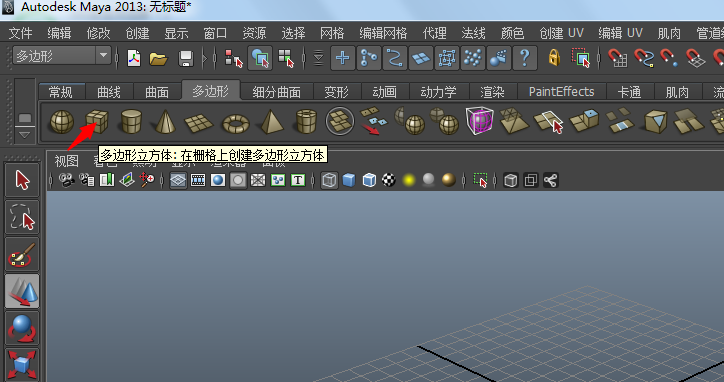Click the New Scene file icon
Image resolution: width=724 pixels, height=382 pixels.
(x=134, y=58)
